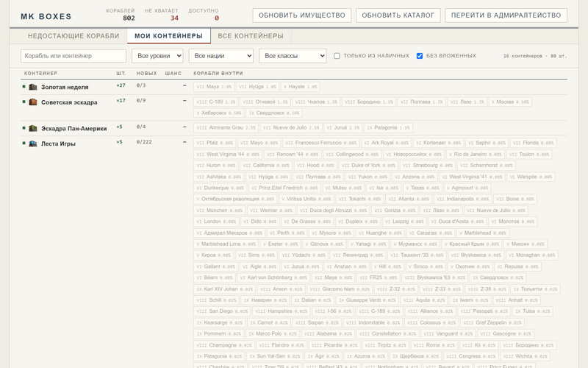Screen dimensions: 588x368
Task: Click the VI Gallant ship chip
Action: (x=216, y=266)
